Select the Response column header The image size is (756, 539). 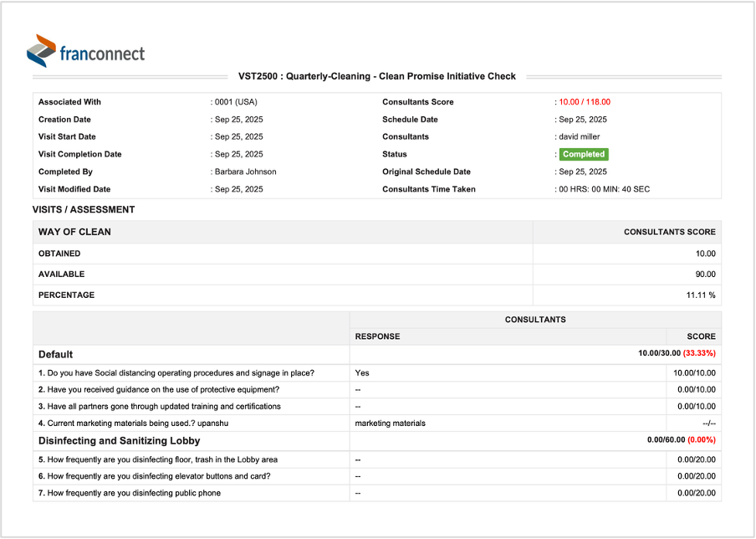377,336
